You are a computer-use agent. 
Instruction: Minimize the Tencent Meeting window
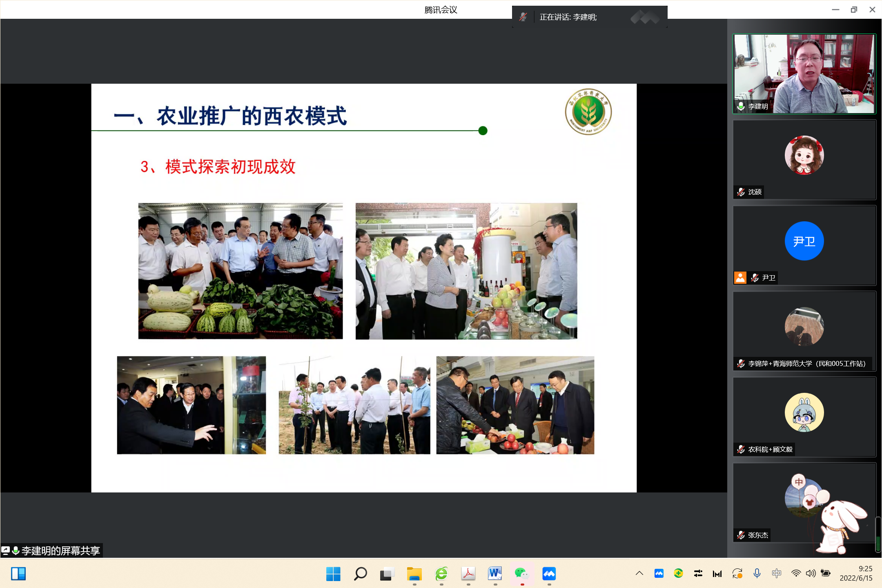(x=835, y=9)
